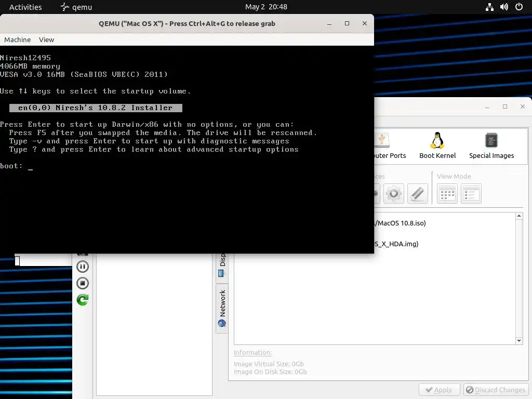Open the Special Images chip icon section

[x=491, y=145]
